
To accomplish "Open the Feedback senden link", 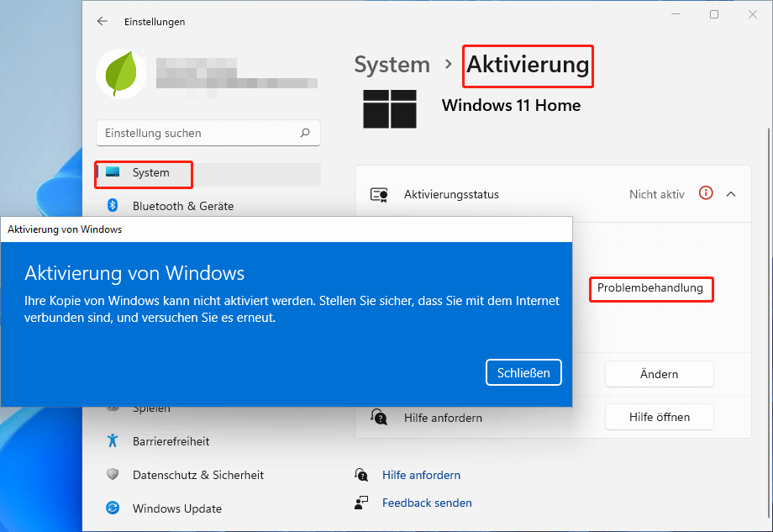I will pyautogui.click(x=427, y=503).
